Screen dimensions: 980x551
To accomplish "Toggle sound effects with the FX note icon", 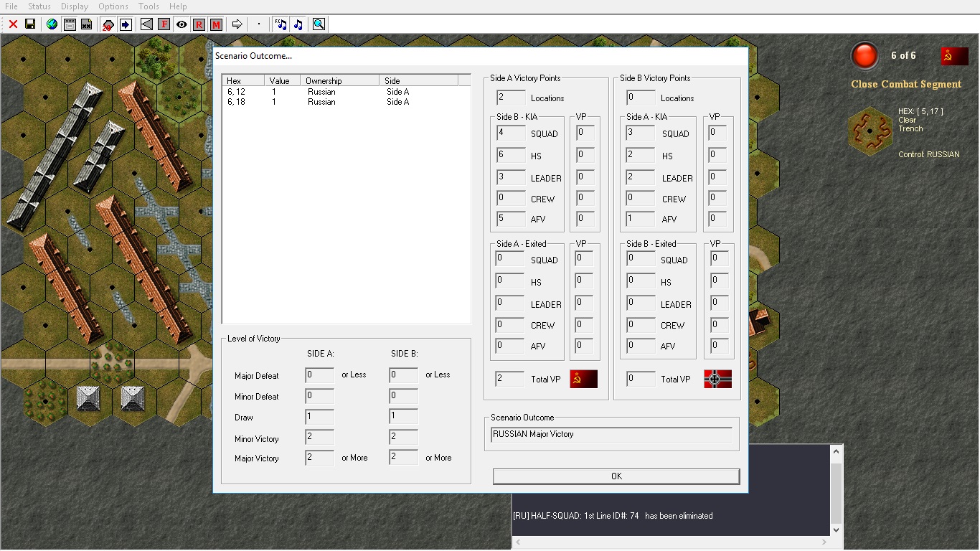I will click(281, 24).
